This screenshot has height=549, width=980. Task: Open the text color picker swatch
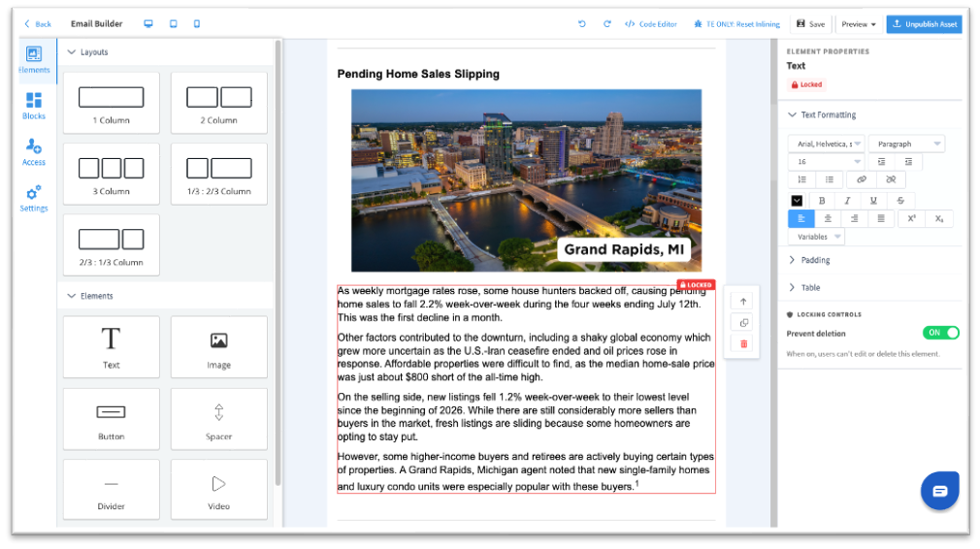pyautogui.click(x=797, y=201)
